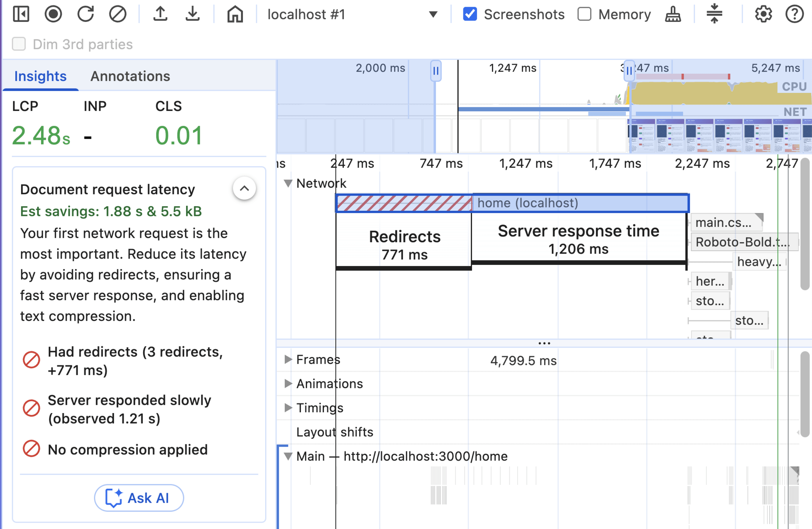Open capture settings gear
812x529 pixels.
(763, 14)
